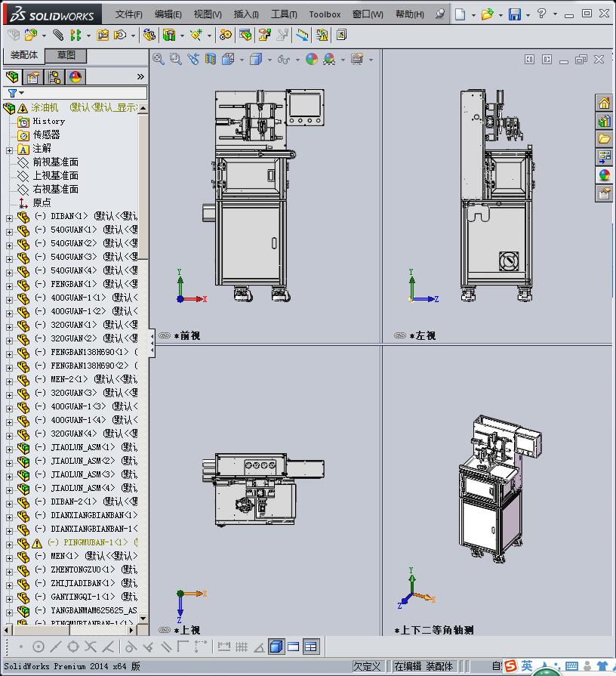Expand the 注解 tree node
The height and width of the screenshot is (676, 616).
pyautogui.click(x=10, y=150)
